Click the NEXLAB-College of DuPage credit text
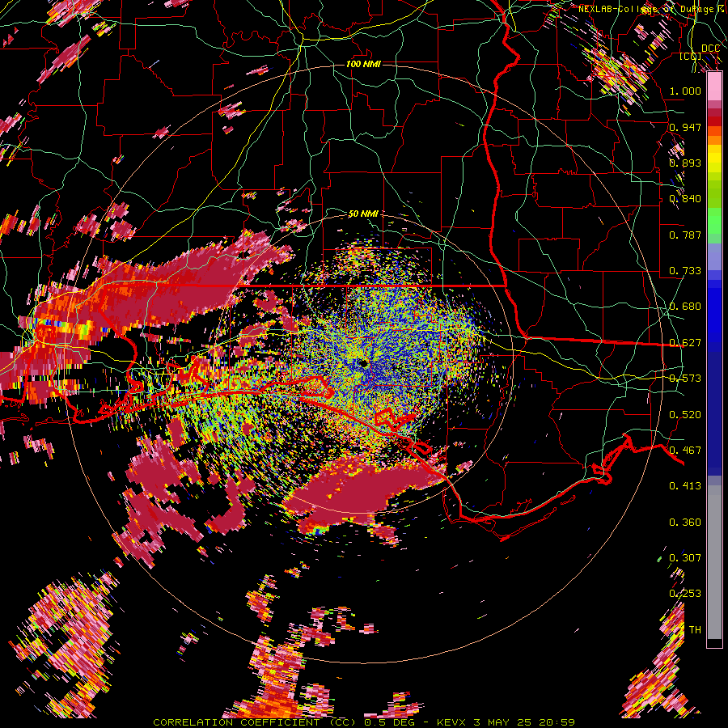728x728 pixels. (x=653, y=9)
